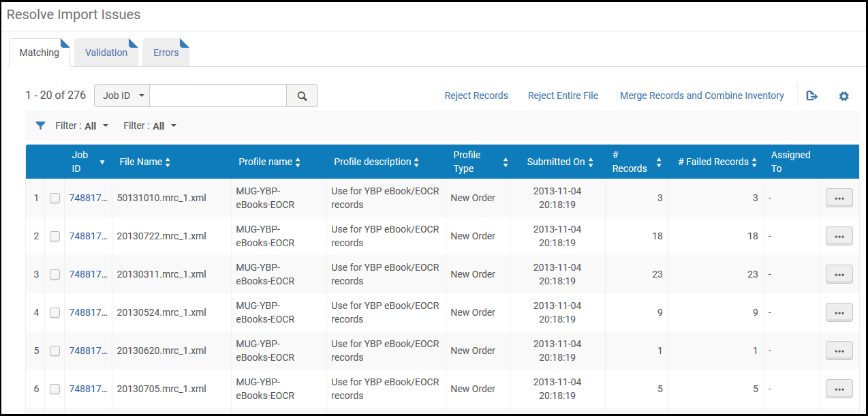The image size is (868, 416).
Task: Click file name 20130722.mrc_1.xml
Action: point(161,236)
